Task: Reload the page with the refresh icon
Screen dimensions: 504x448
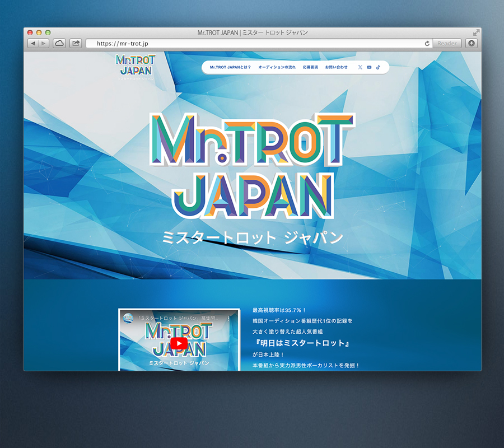Action: [x=427, y=43]
